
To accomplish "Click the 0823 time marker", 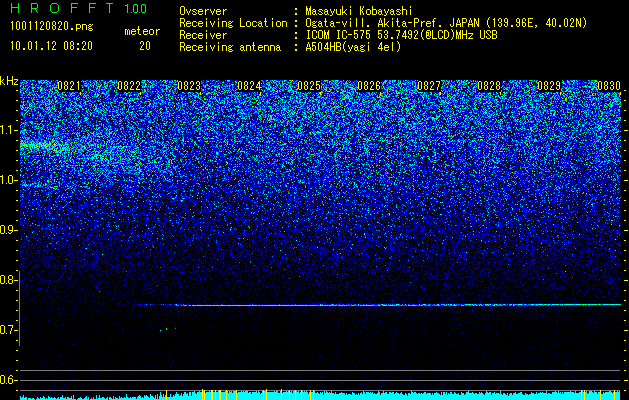I will pyautogui.click(x=189, y=86).
